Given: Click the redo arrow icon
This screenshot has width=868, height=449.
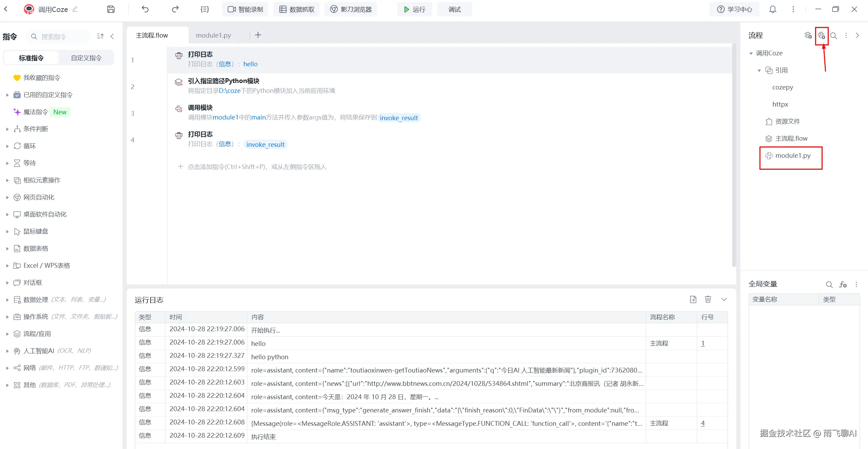Looking at the screenshot, I should tap(175, 9).
